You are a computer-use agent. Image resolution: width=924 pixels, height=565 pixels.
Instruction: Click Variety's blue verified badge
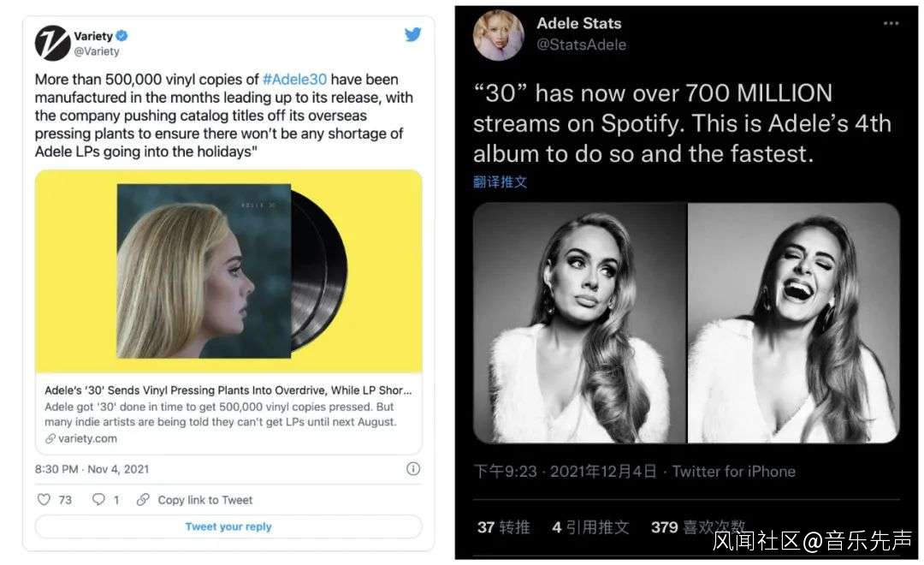[x=122, y=36]
